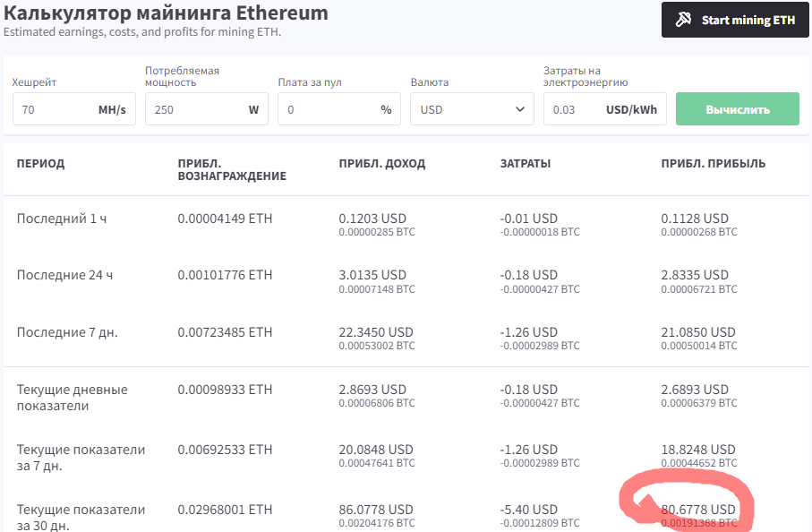
Task: Click the ПРИБЛ. ДОХОД column header
Action: [381, 164]
